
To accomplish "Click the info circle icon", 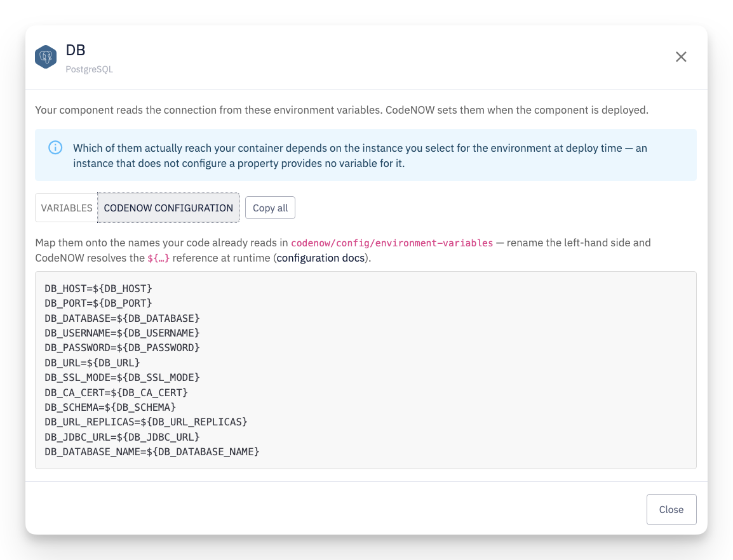I will pyautogui.click(x=55, y=148).
